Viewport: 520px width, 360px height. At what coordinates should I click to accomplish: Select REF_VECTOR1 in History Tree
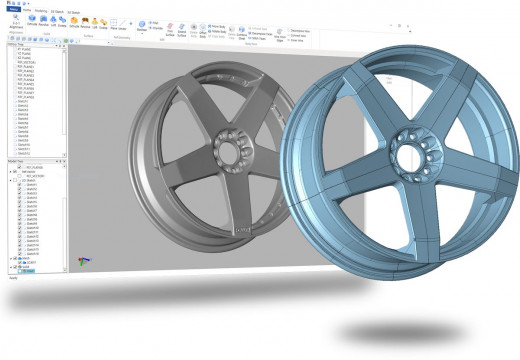point(26,62)
